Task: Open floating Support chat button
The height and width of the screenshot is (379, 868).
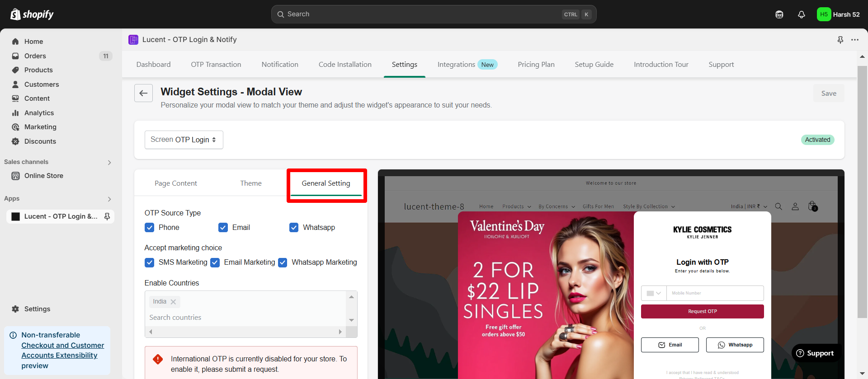Action: 816,353
